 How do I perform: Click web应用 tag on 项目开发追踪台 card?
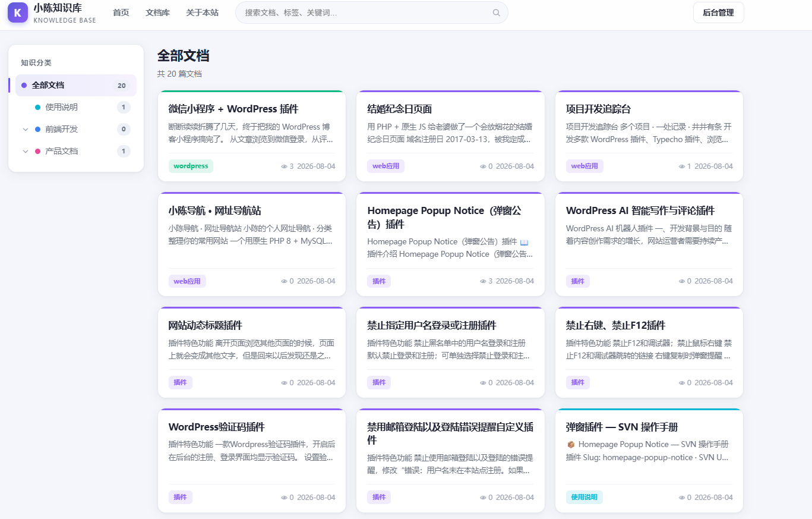(584, 166)
